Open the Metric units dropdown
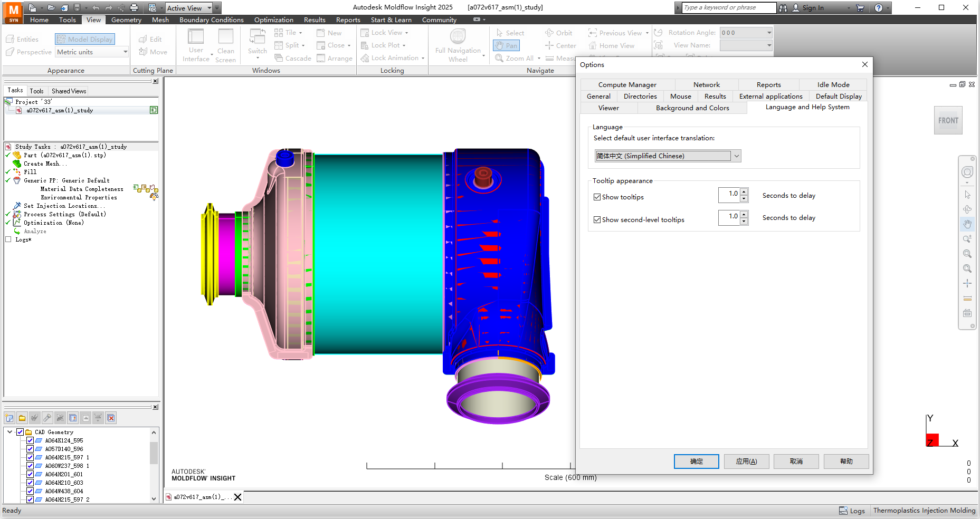 click(x=125, y=52)
